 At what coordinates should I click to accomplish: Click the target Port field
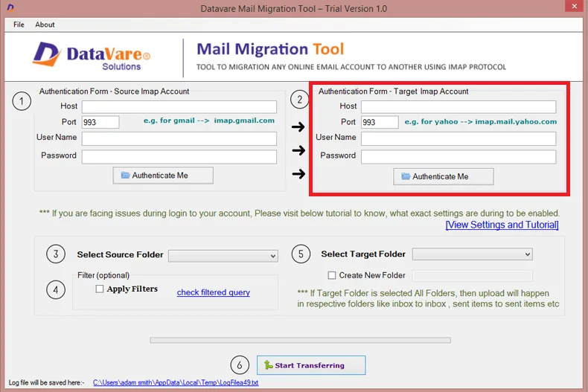(380, 122)
